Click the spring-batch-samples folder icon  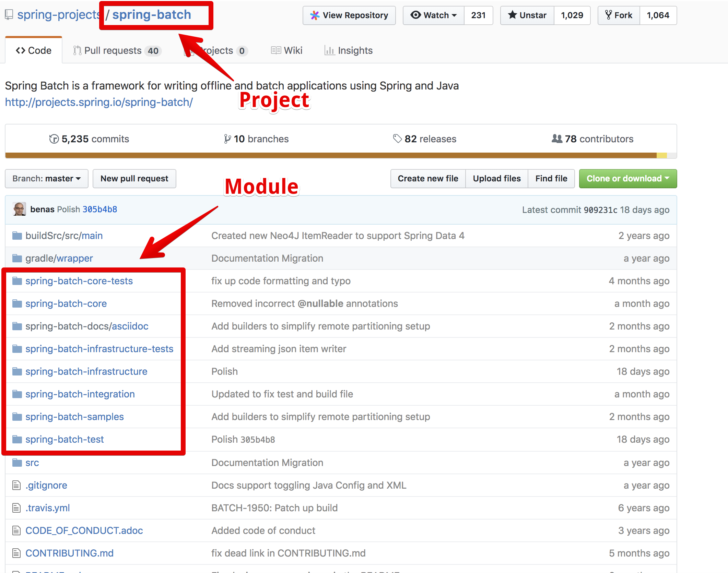pyautogui.click(x=17, y=417)
